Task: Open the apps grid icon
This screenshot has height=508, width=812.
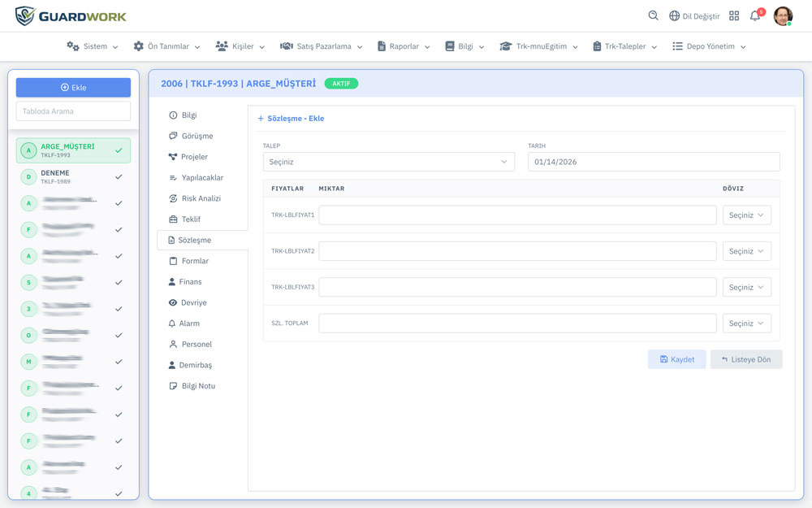Action: pyautogui.click(x=734, y=16)
